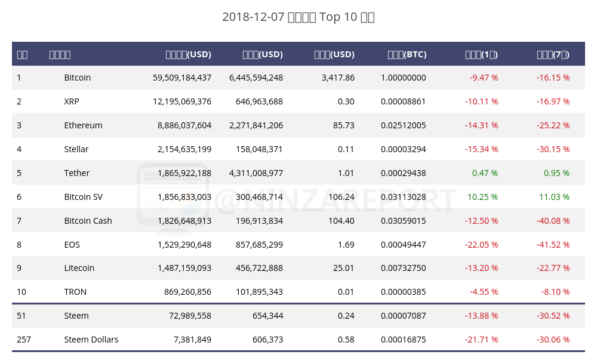
Task: Select Bitcoin SV 1-day change 10.25 %
Action: tap(482, 197)
